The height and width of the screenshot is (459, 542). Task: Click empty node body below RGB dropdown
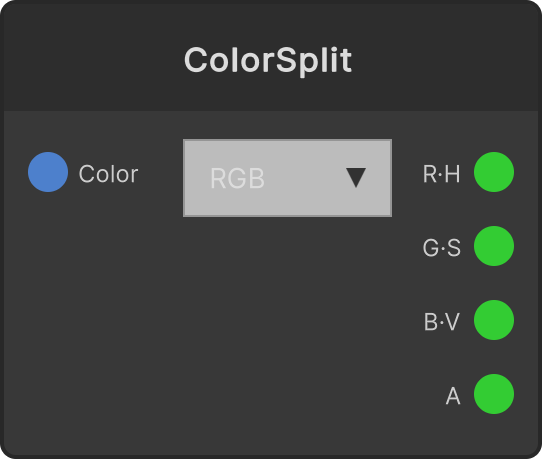(287, 311)
